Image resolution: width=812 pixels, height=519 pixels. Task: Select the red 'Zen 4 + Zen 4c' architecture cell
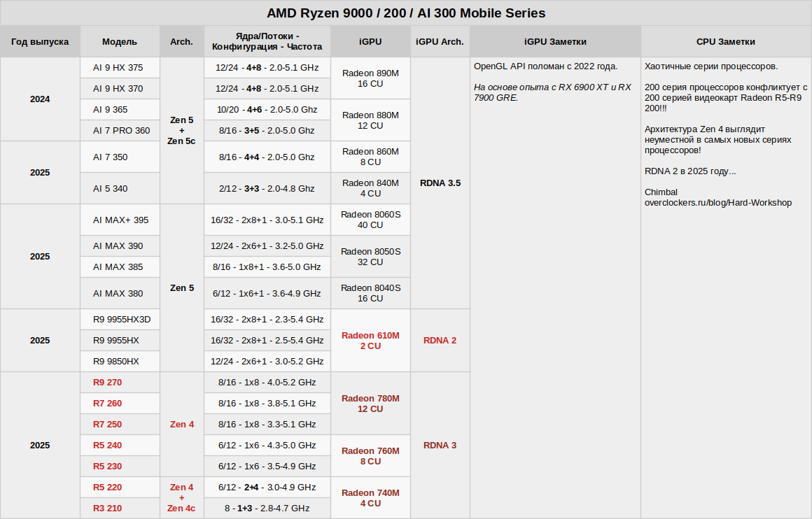tap(182, 498)
